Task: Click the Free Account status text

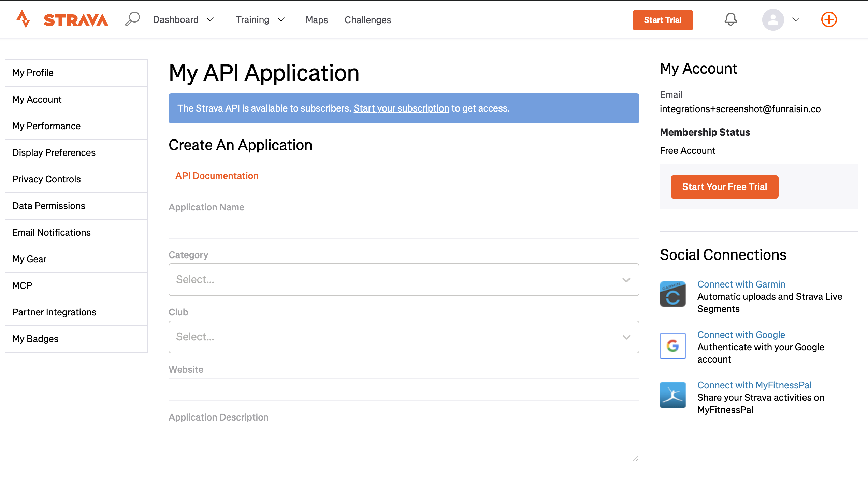Action: pyautogui.click(x=688, y=151)
